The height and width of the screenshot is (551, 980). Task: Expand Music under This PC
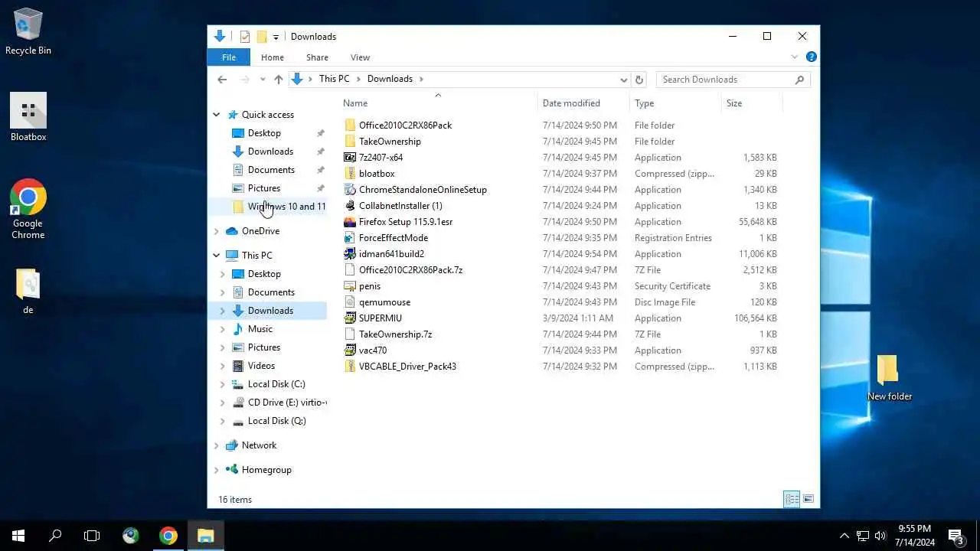click(x=223, y=329)
